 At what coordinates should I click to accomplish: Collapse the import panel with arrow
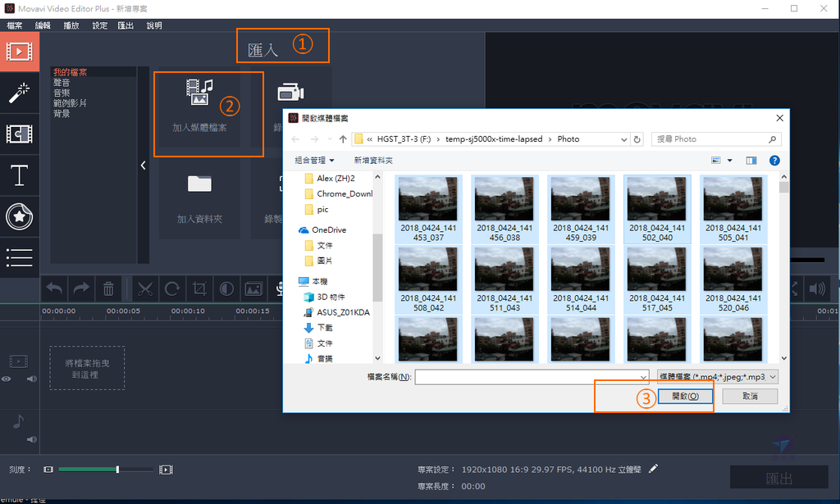tap(143, 166)
